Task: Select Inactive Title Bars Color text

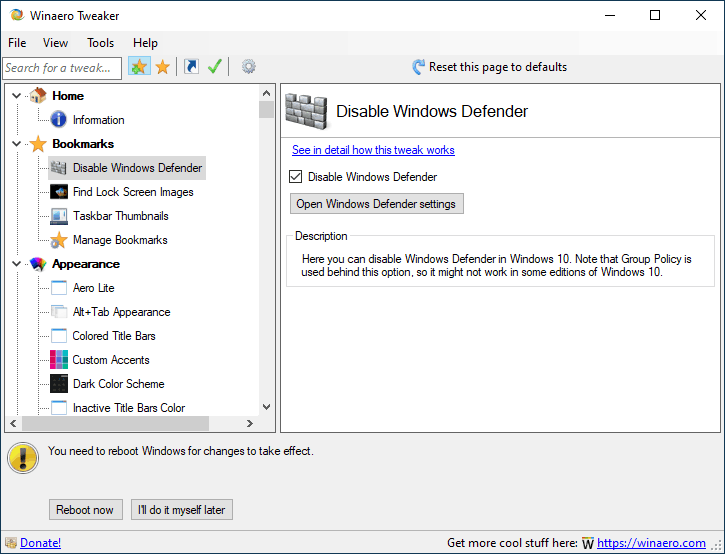Action: [129, 408]
